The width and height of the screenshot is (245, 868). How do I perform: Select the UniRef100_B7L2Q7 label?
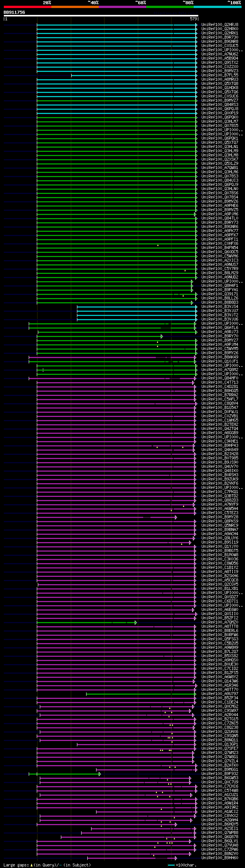pos(220,651)
